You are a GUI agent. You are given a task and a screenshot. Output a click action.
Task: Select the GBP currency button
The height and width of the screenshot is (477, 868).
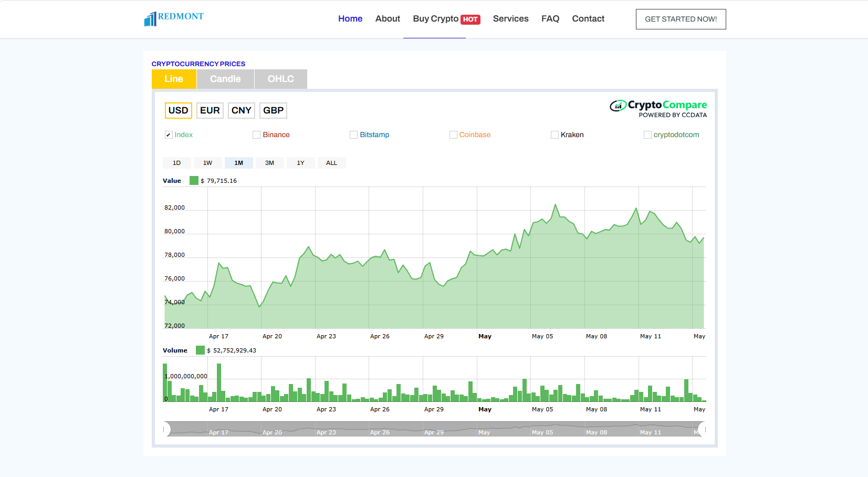click(x=273, y=110)
